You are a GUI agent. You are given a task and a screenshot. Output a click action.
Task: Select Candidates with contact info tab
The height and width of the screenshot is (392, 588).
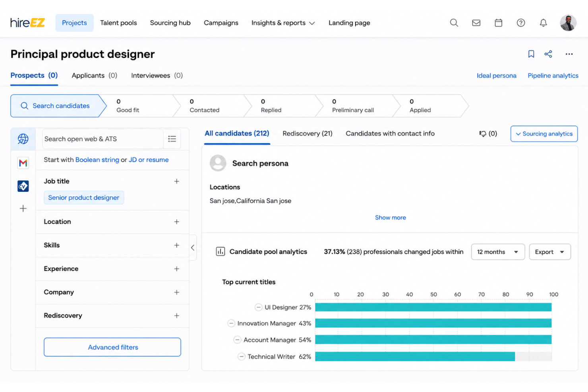click(390, 133)
